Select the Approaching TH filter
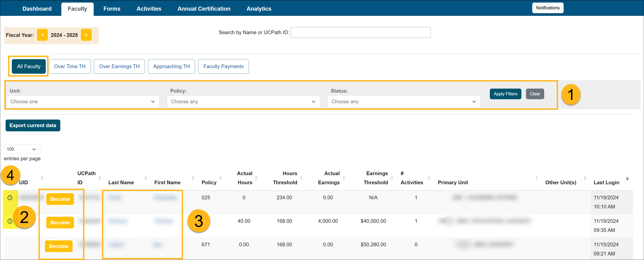The height and width of the screenshot is (260, 644). pyautogui.click(x=171, y=66)
